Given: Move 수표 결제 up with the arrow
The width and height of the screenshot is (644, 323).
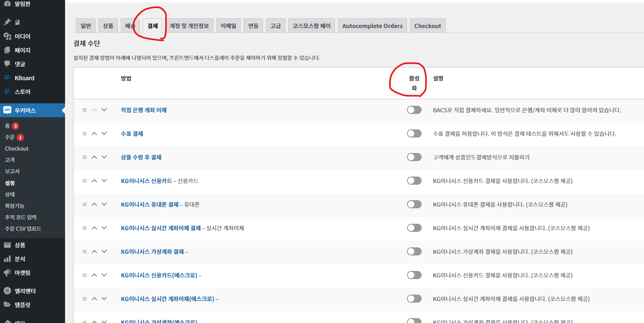Looking at the screenshot, I should [x=94, y=133].
